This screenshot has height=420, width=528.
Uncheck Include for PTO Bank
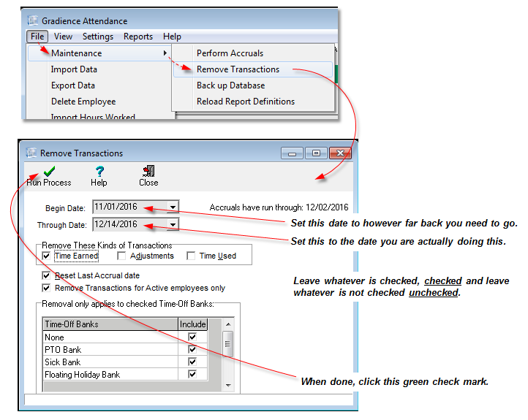192,349
